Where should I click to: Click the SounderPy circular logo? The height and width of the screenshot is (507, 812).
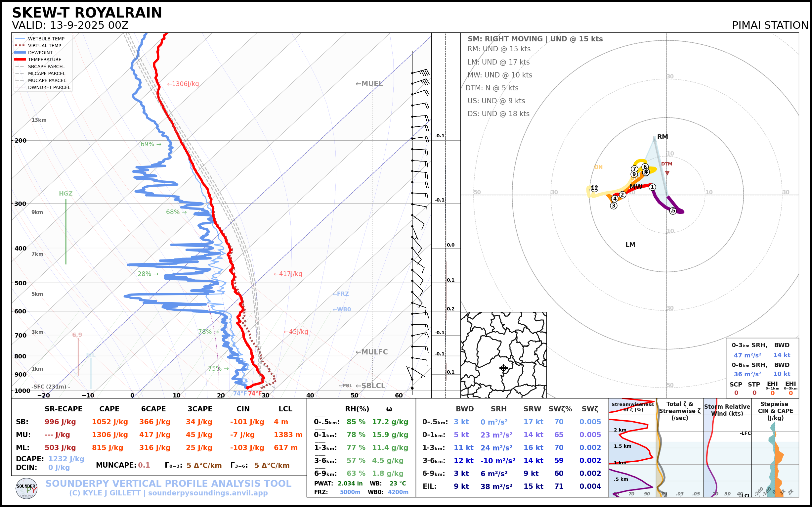pyautogui.click(x=26, y=488)
